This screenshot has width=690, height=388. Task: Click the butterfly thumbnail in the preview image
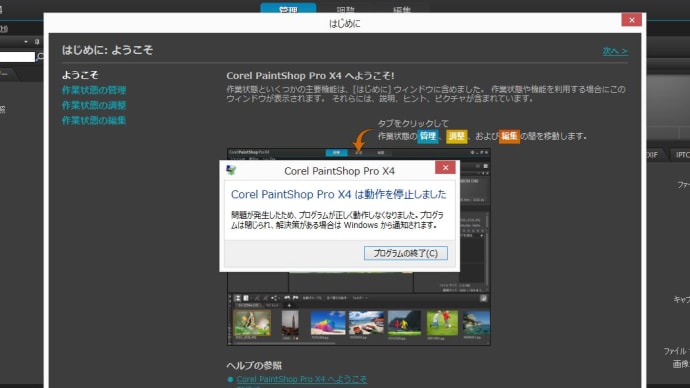pyautogui.click(x=252, y=323)
